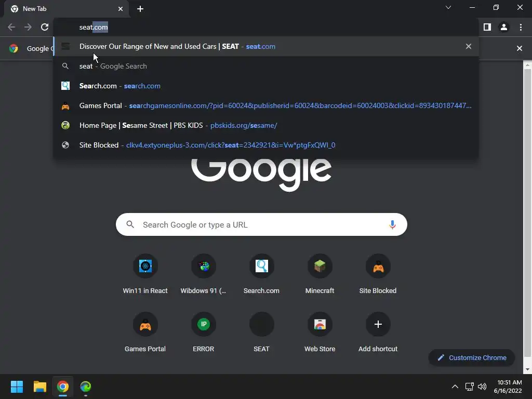Close the New Tab tab
Viewport: 532px width, 399px height.
(x=121, y=9)
